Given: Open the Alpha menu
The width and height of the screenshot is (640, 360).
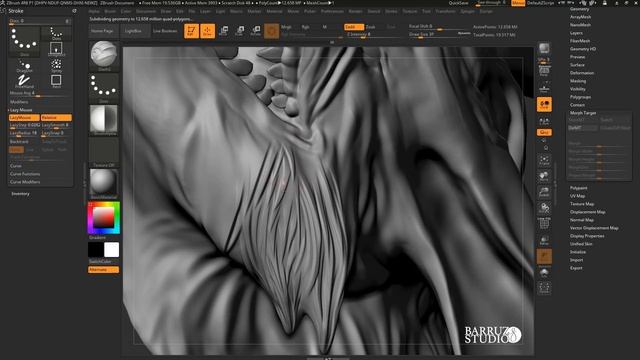Looking at the screenshot, I should tap(94, 11).
